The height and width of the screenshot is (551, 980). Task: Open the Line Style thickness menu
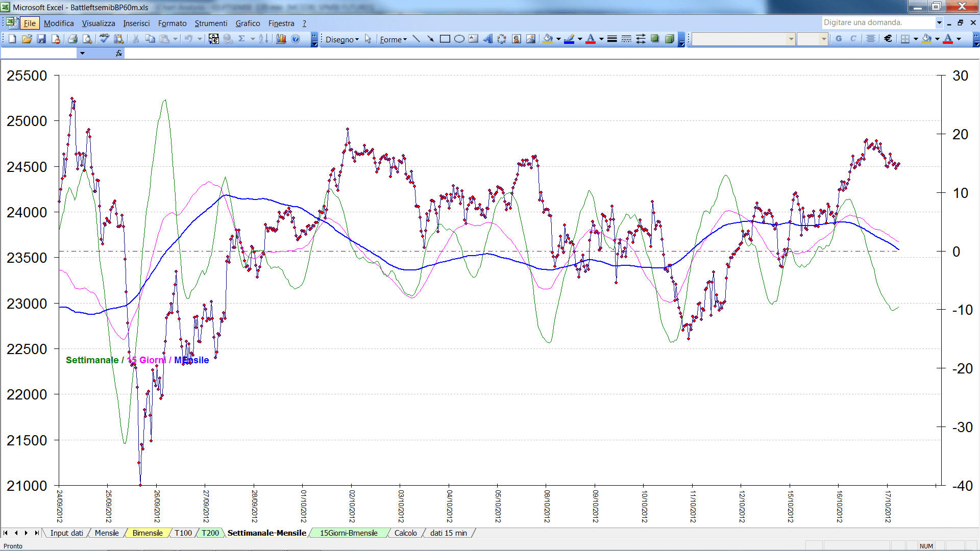point(612,39)
